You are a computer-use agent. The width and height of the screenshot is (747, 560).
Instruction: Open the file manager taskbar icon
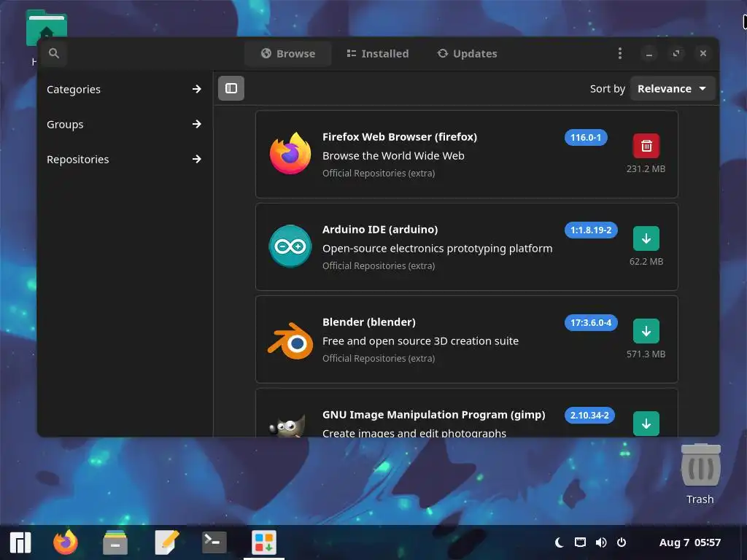(115, 542)
